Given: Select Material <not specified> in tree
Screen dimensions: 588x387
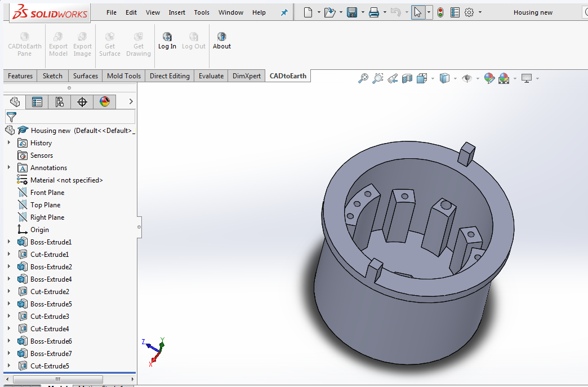Looking at the screenshot, I should [66, 180].
